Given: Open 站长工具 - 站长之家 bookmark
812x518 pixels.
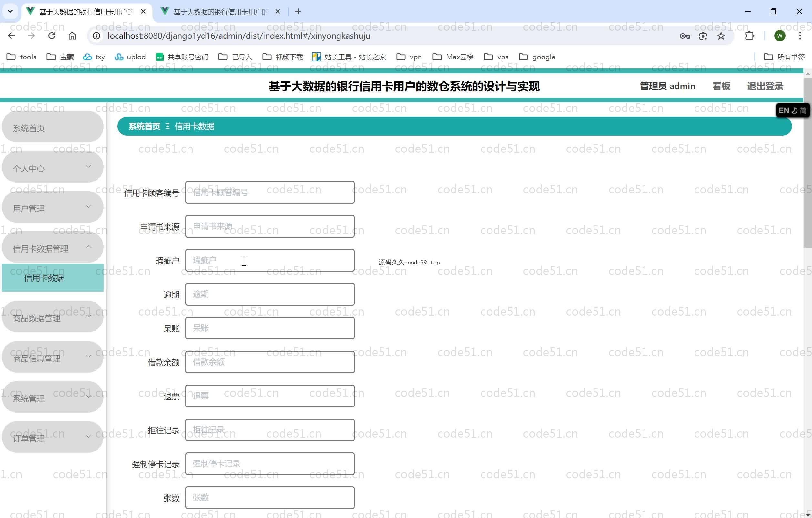Looking at the screenshot, I should tap(349, 57).
